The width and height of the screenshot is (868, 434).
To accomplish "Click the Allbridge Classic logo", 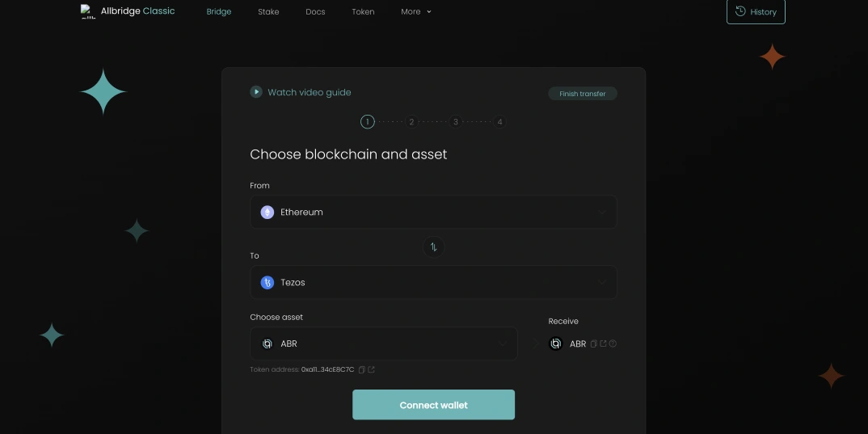I will (128, 11).
